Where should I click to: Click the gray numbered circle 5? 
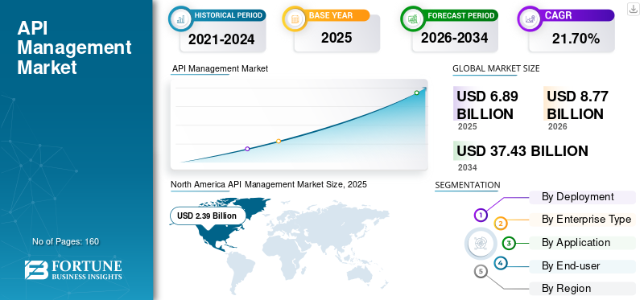pyautogui.click(x=481, y=272)
